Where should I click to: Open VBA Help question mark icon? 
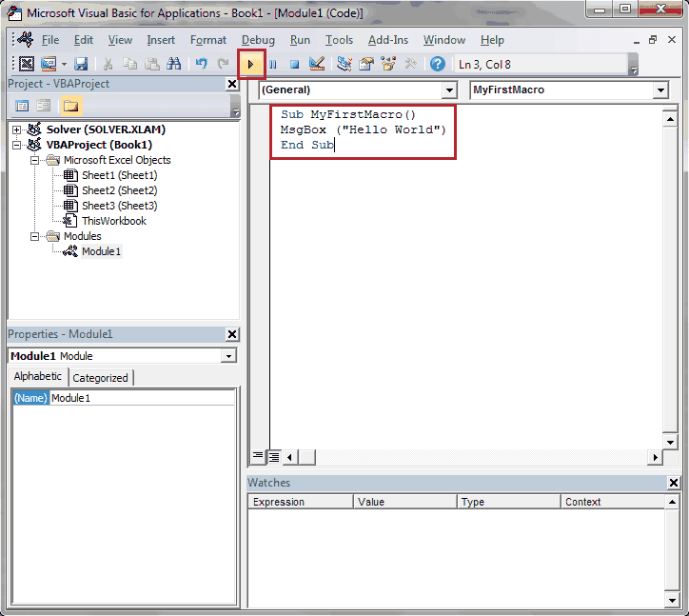[x=438, y=64]
